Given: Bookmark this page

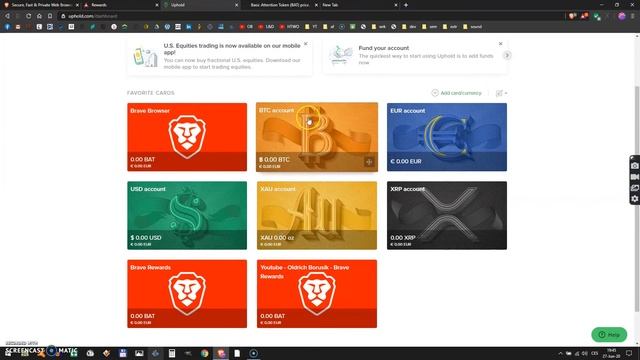Looking at the screenshot, I should [50, 16].
